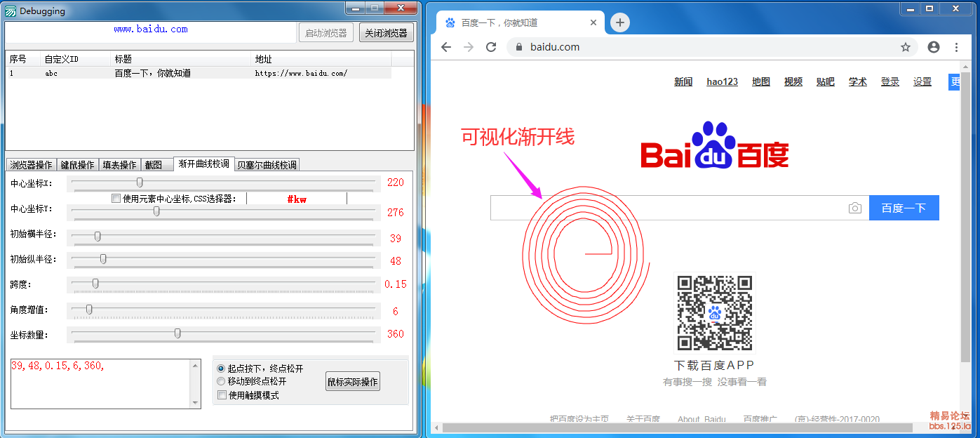Open the hao123 link

pyautogui.click(x=722, y=81)
